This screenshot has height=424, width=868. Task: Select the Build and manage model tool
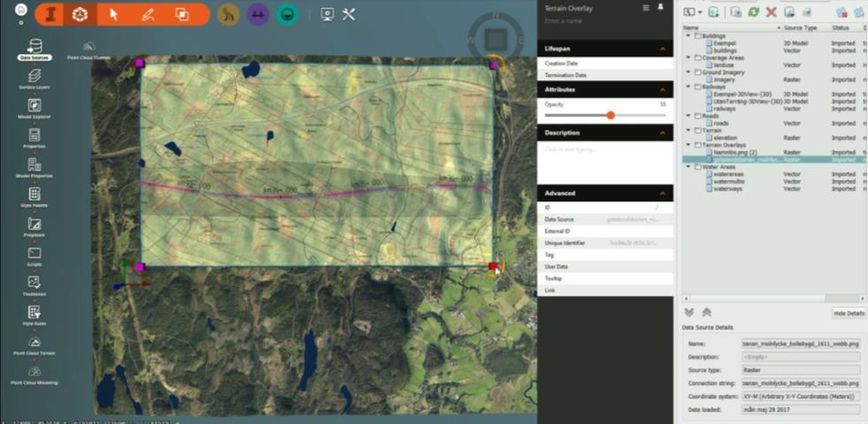coord(80,15)
